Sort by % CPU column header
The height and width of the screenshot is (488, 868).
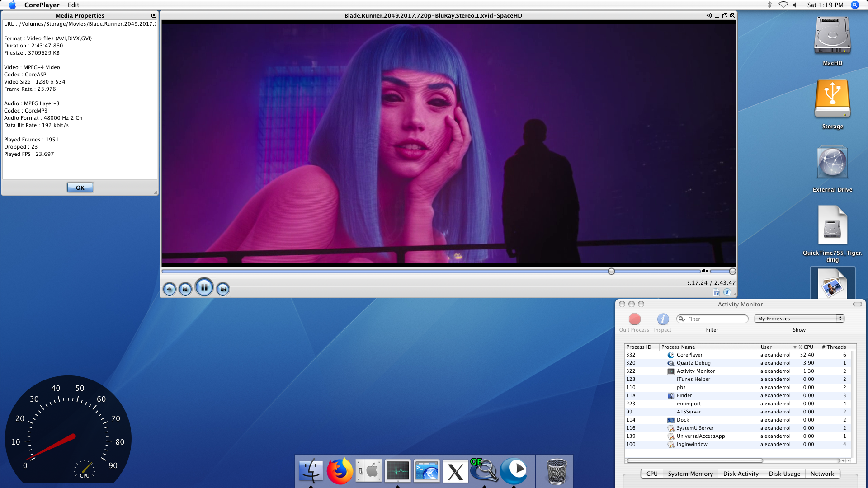tap(804, 347)
